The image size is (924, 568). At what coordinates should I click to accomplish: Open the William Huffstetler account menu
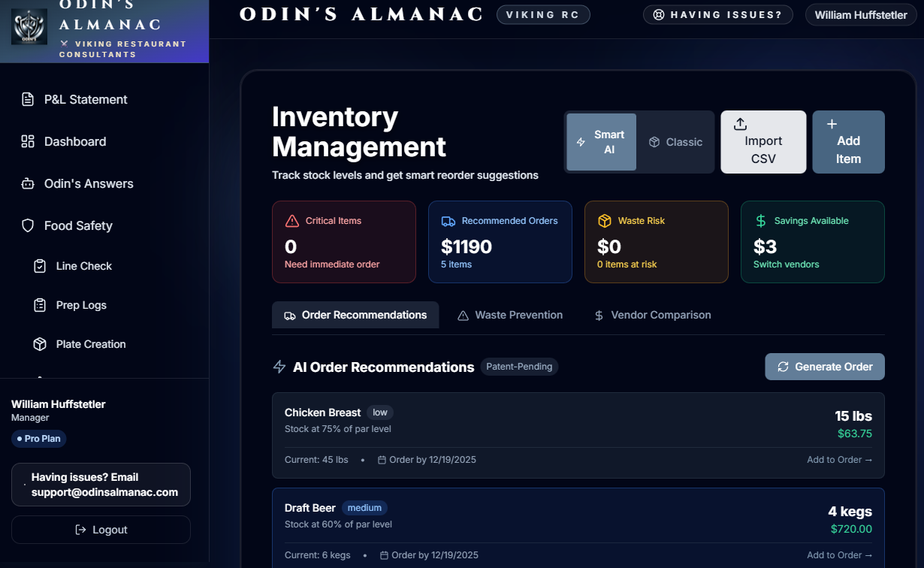(860, 15)
